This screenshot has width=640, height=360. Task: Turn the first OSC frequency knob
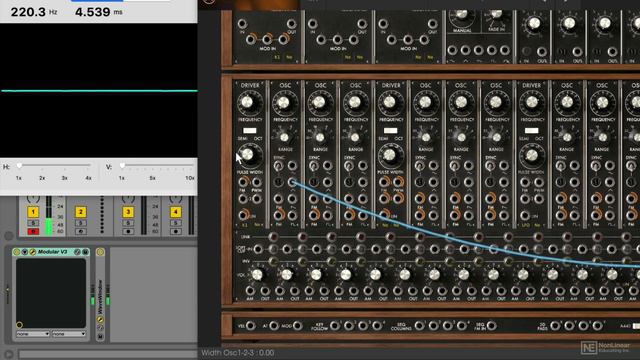[283, 102]
